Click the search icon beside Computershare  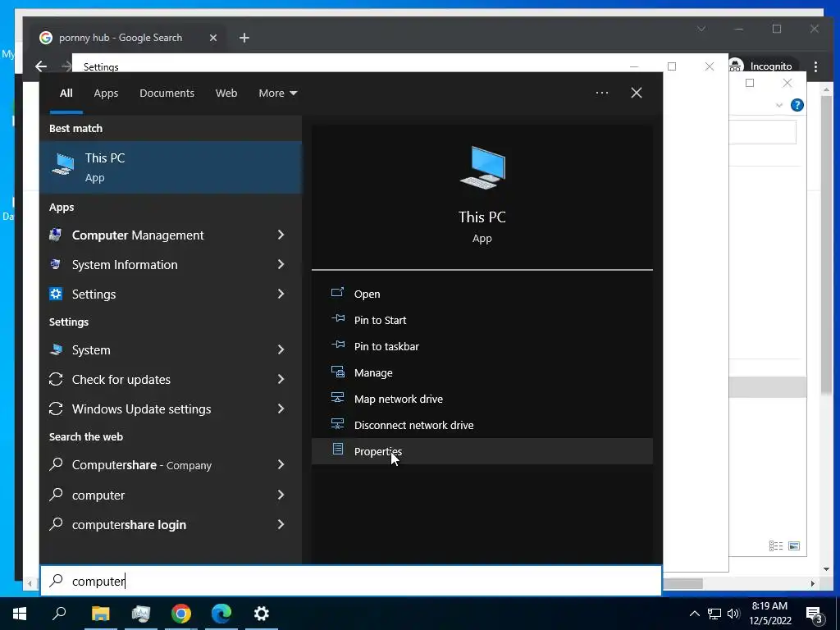(x=56, y=464)
